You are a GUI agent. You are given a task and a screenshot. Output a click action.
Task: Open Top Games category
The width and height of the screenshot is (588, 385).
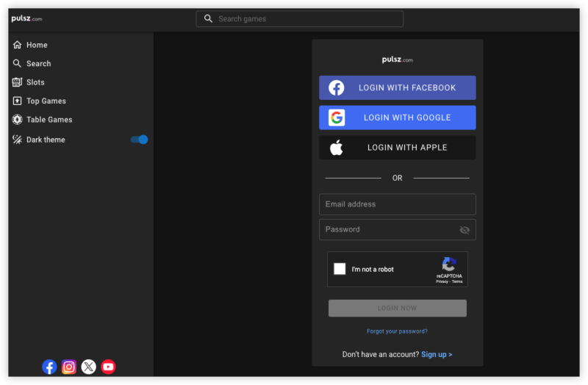[x=46, y=101]
